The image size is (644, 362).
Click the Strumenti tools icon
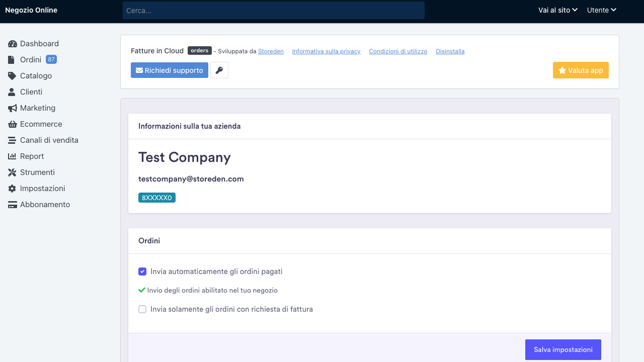click(x=12, y=172)
